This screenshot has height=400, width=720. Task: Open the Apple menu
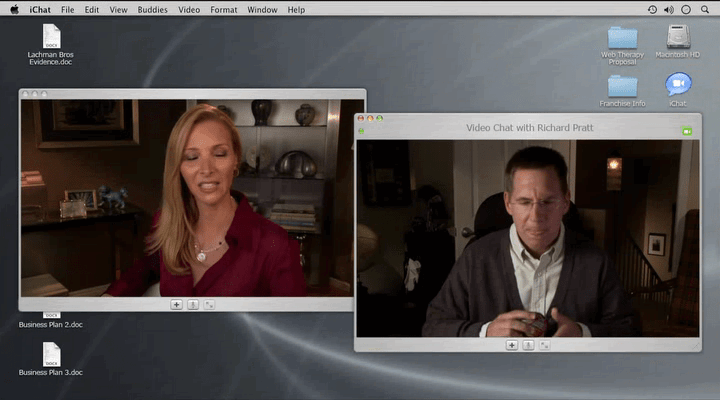point(14,9)
